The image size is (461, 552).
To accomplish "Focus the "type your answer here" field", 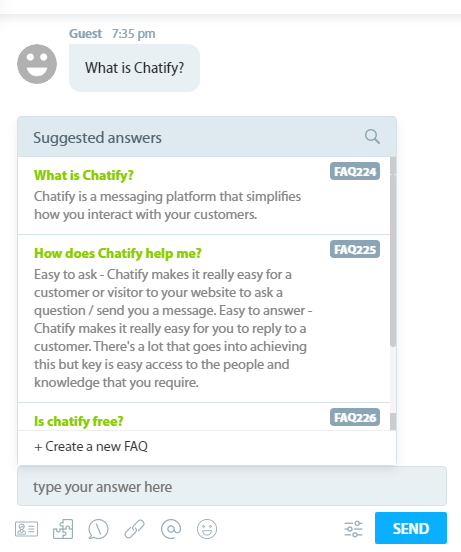I will pyautogui.click(x=232, y=486).
